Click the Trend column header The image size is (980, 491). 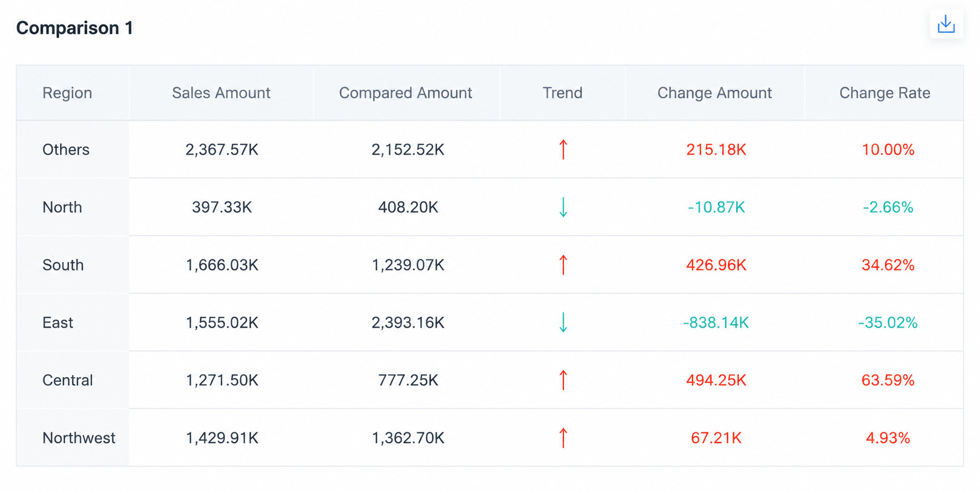point(562,92)
